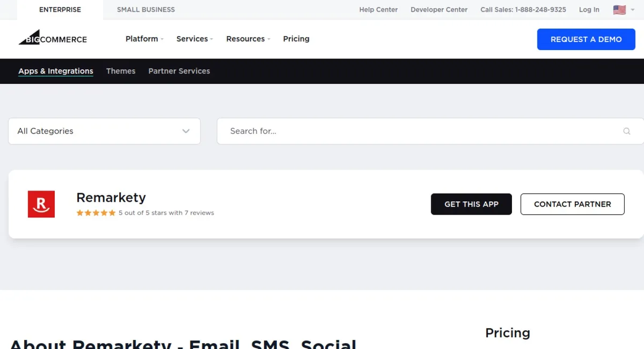644x349 pixels.
Task: Go to the Themes section
Action: (x=121, y=71)
